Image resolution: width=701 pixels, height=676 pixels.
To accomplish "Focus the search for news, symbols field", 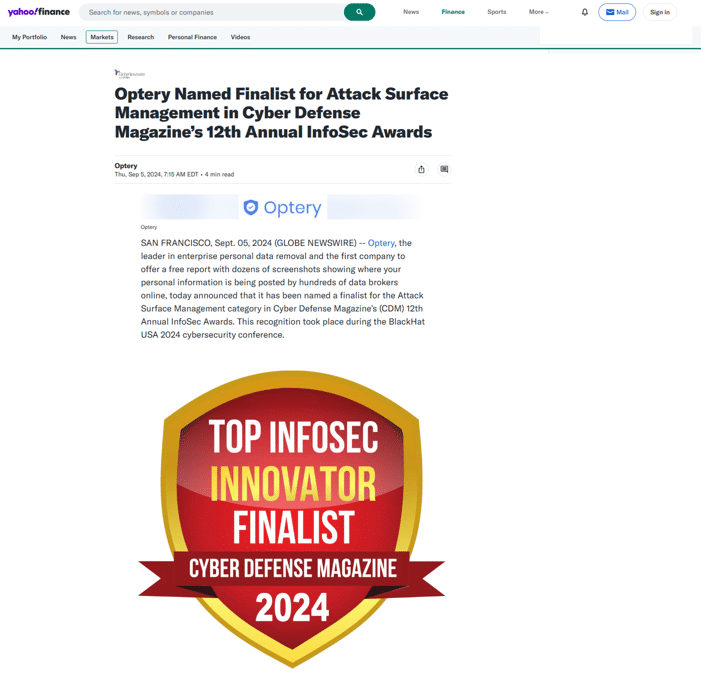I will coord(211,12).
